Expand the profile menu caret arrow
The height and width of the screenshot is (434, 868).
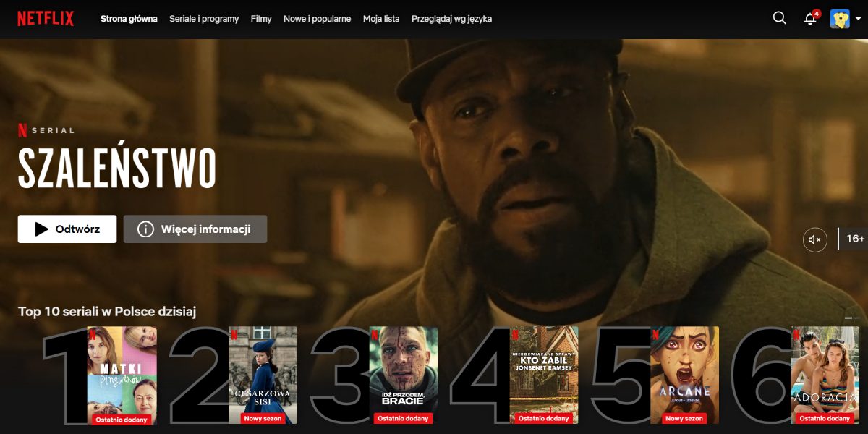pos(858,20)
